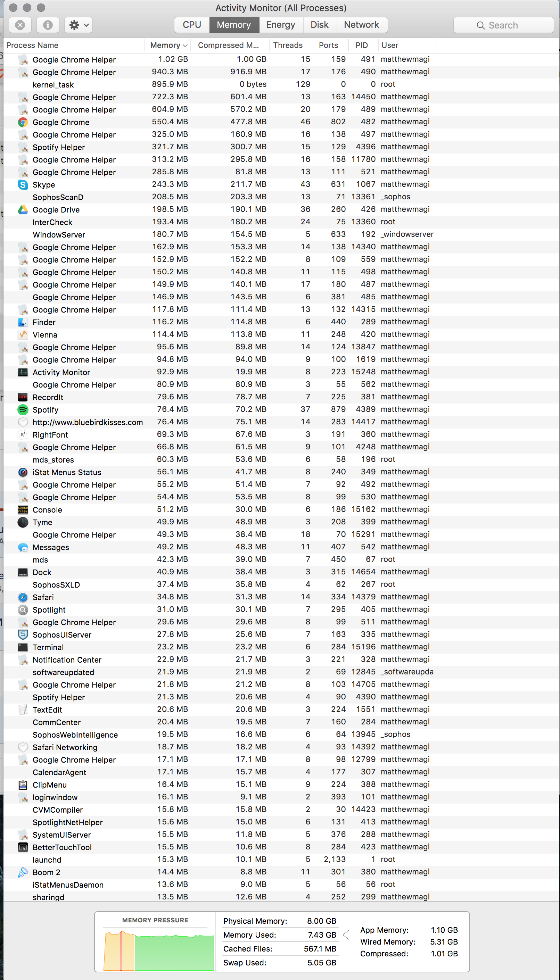Click the Spotlight magnifier icon
The width and height of the screenshot is (560, 980).
pos(23,610)
